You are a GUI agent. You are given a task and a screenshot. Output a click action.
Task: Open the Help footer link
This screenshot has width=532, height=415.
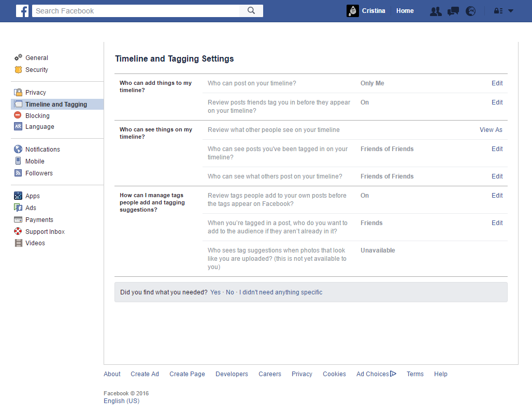[x=440, y=374]
